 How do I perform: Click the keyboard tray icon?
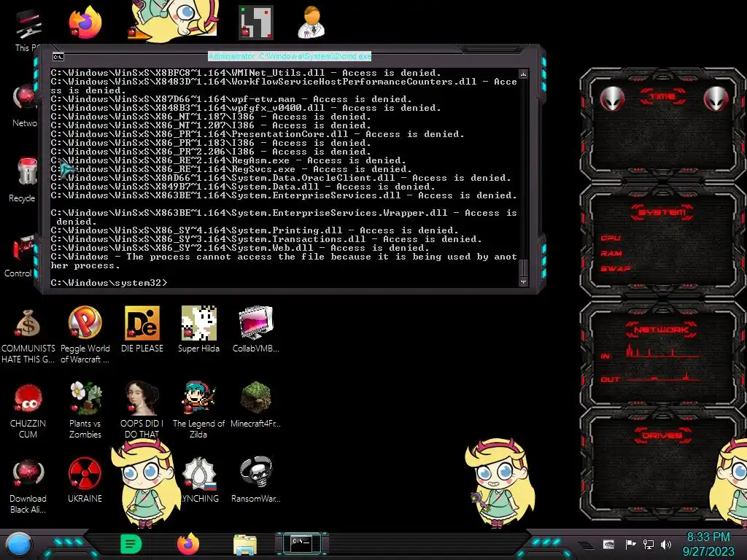tap(608, 544)
